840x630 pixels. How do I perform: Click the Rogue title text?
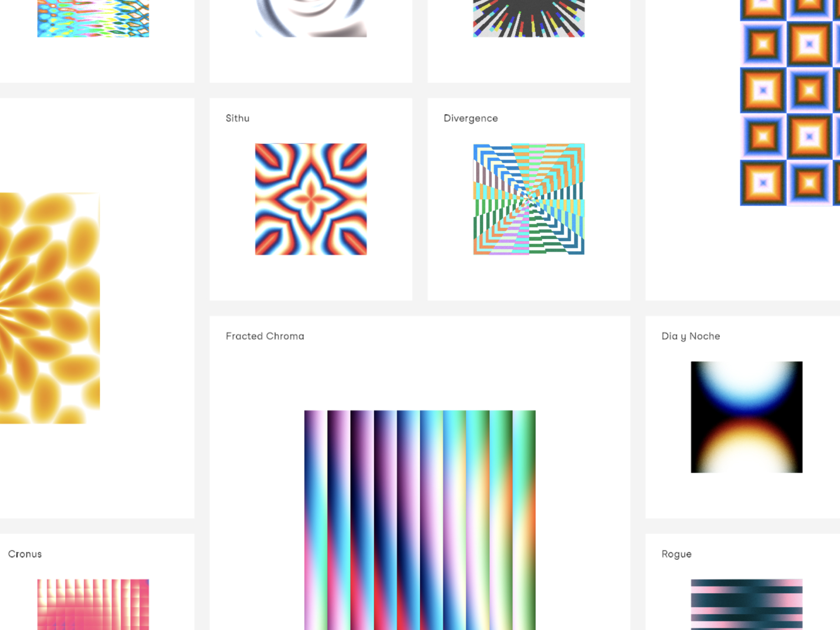(676, 554)
